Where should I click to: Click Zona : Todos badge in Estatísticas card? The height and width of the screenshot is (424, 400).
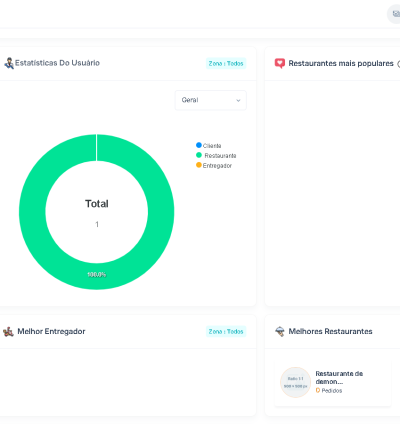(x=226, y=63)
